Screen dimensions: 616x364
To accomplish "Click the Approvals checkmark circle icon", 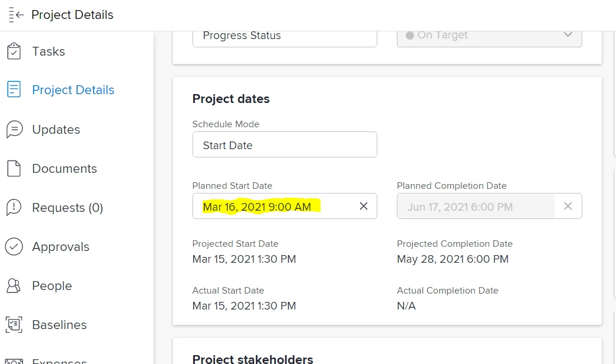I will [14, 247].
